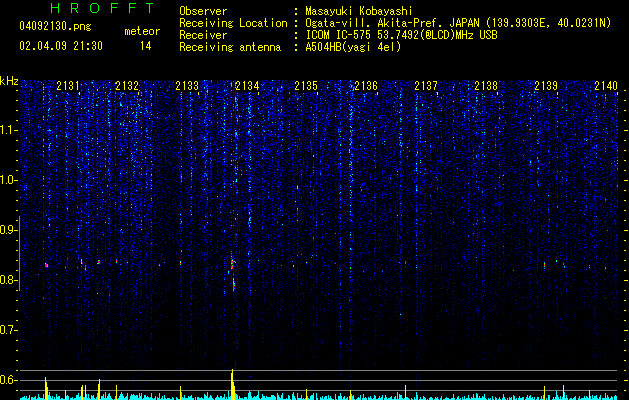Click the 0.9 kHz axis label

8,230
